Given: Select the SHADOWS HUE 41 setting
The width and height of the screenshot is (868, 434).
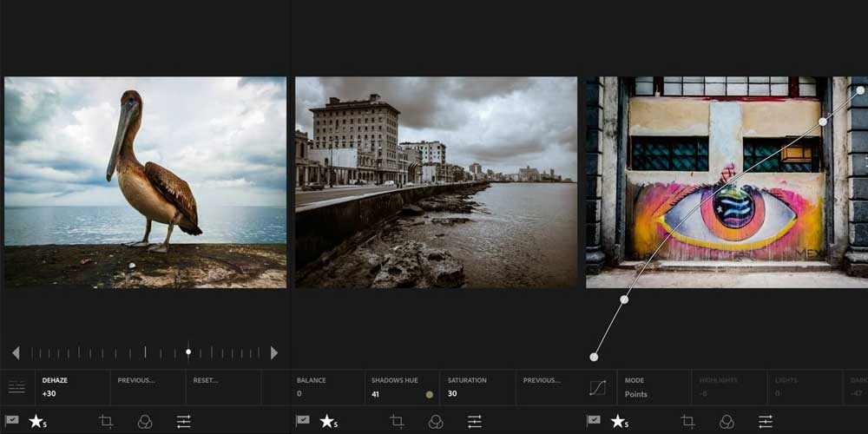Looking at the screenshot, I should click(403, 387).
